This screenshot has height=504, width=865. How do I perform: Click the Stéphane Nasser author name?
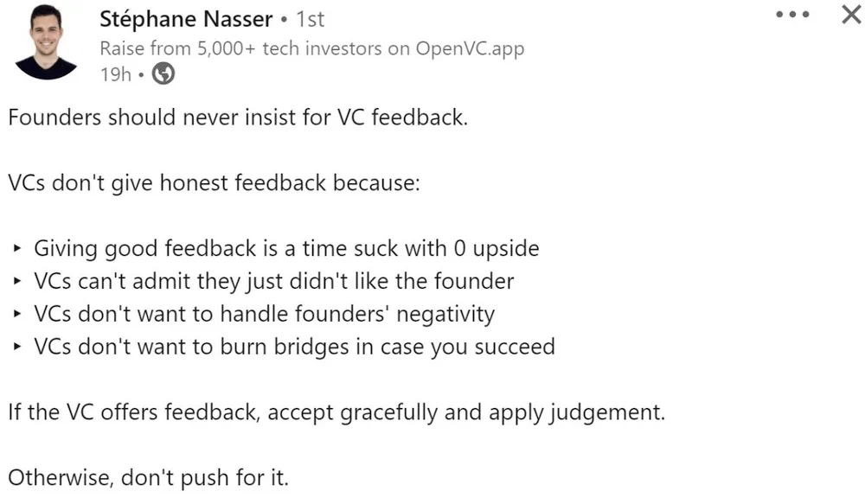pyautogui.click(x=184, y=18)
